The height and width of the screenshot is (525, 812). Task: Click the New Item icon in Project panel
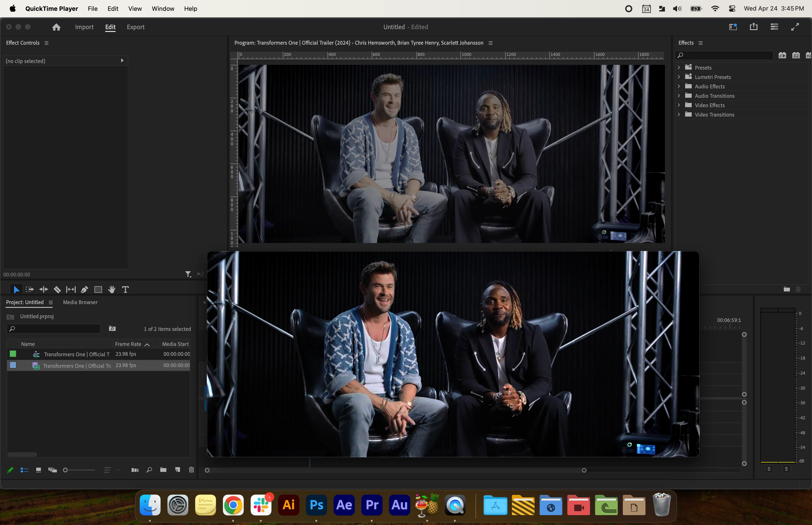tap(178, 470)
